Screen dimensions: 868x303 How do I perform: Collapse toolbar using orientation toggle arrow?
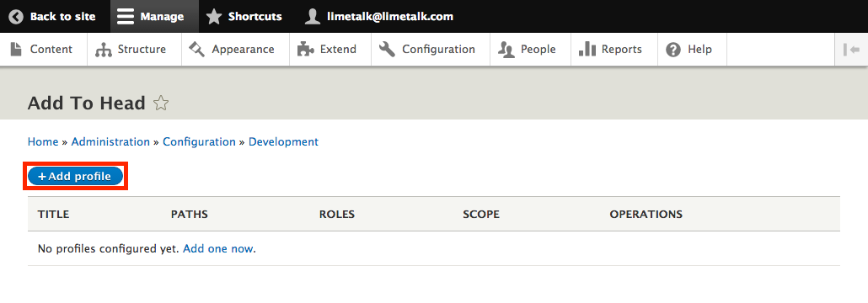click(851, 49)
